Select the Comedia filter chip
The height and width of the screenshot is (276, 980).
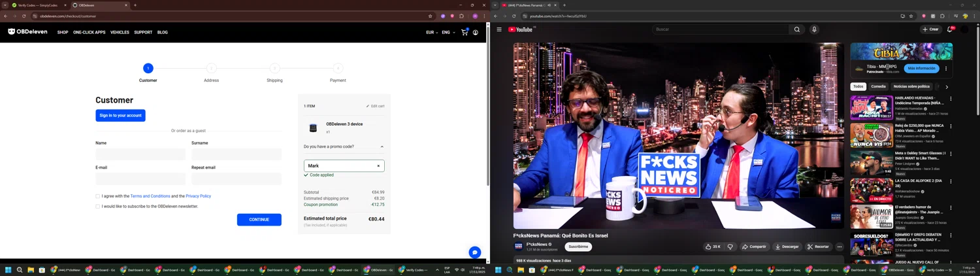click(x=878, y=86)
